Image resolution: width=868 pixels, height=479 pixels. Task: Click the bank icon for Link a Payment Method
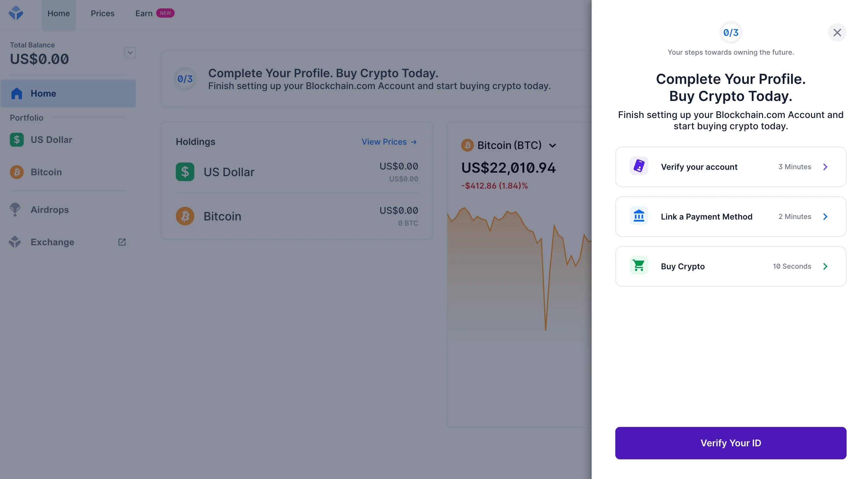638,216
